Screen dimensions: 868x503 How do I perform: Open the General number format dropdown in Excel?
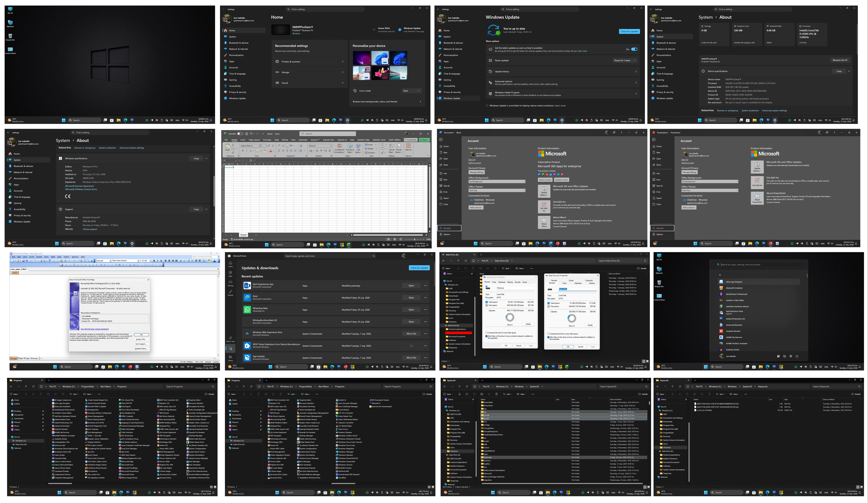pos(320,146)
